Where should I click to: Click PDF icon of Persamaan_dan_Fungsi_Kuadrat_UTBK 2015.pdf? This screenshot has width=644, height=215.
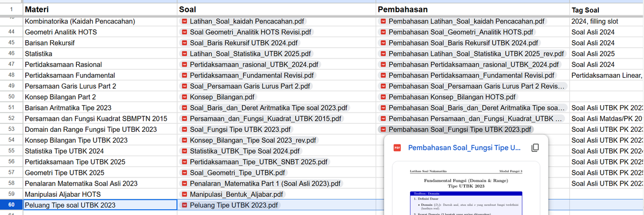184,118
